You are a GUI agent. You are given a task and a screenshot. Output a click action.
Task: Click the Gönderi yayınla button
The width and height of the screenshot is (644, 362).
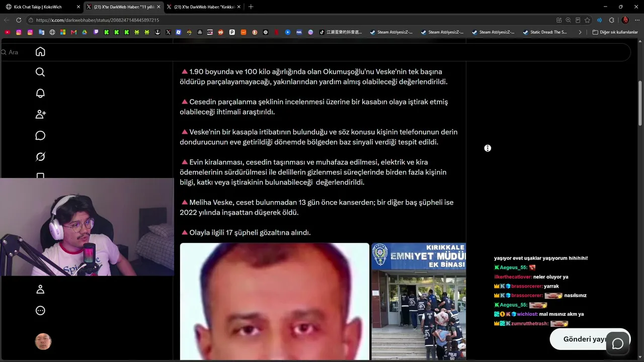(x=577, y=339)
